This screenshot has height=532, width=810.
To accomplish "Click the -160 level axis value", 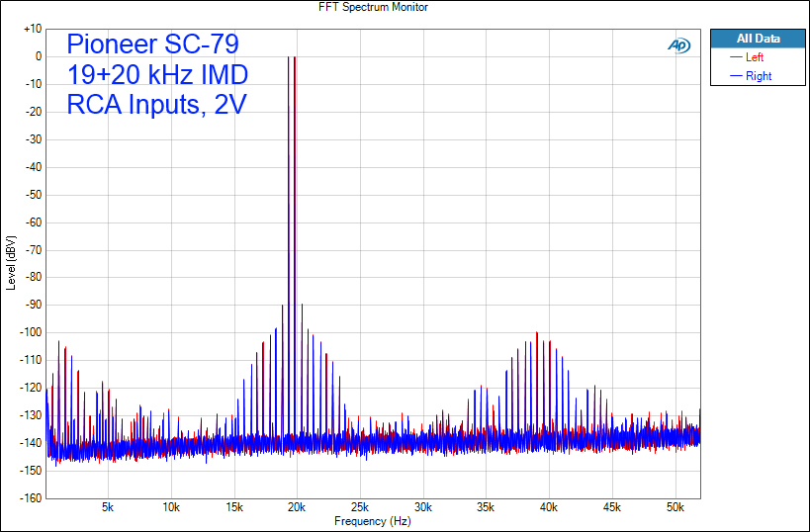I will 31,498.
